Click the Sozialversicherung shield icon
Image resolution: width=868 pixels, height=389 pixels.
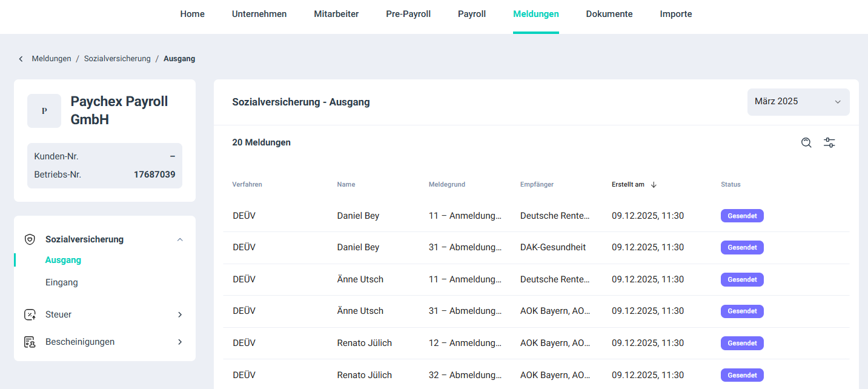(30, 239)
